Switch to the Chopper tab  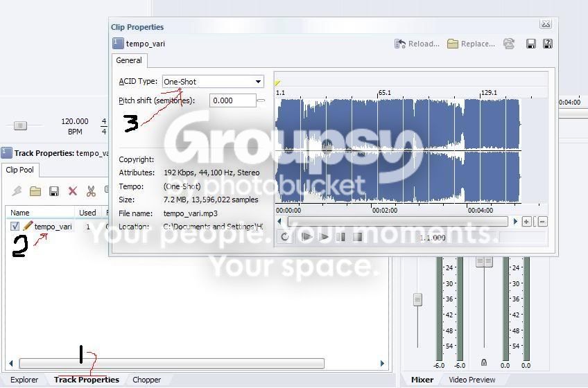point(146,380)
